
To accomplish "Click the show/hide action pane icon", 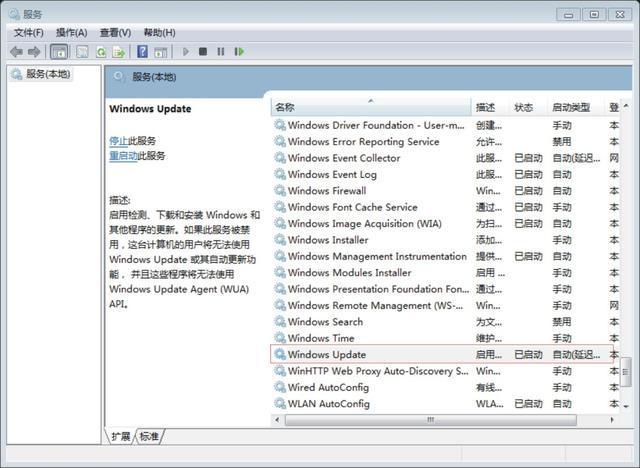I will point(161,52).
